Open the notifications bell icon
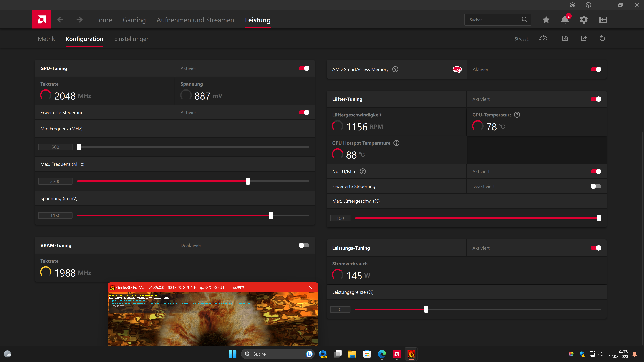Image resolution: width=644 pixels, height=362 pixels. click(565, 19)
